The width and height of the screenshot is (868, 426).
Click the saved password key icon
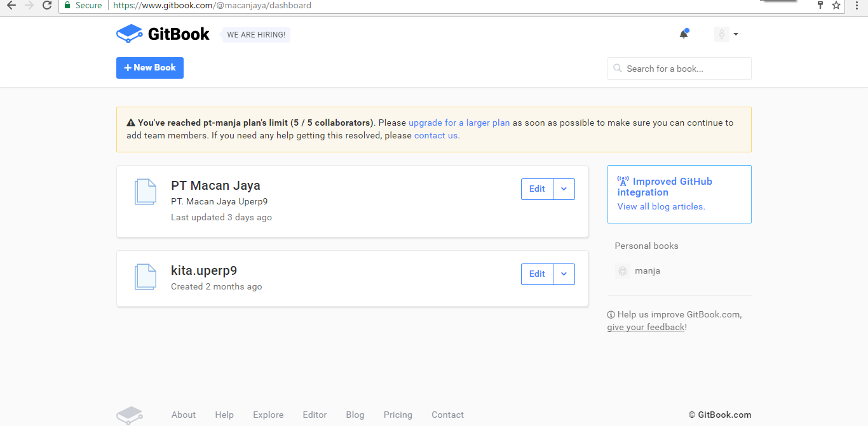click(x=820, y=5)
